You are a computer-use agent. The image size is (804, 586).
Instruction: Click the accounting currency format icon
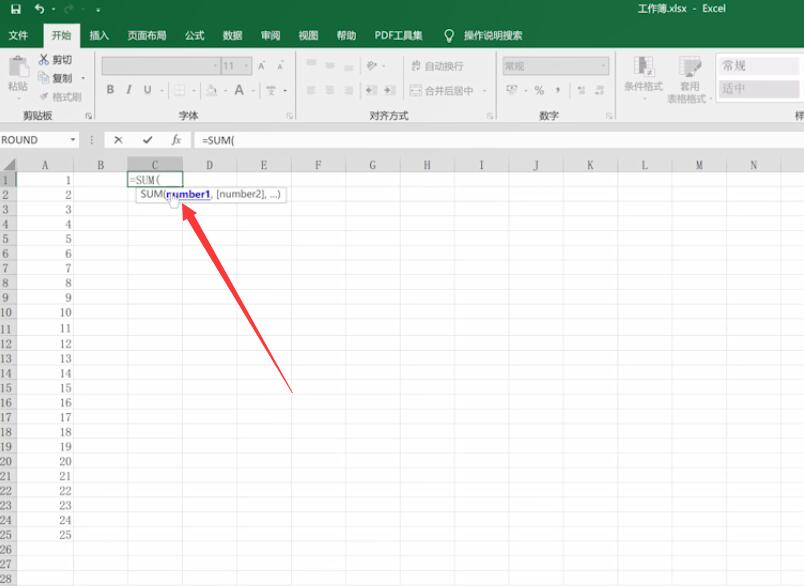click(x=512, y=90)
